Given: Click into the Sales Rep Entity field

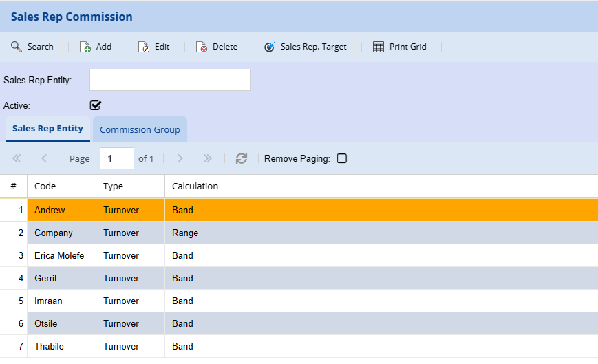Looking at the screenshot, I should [170, 80].
